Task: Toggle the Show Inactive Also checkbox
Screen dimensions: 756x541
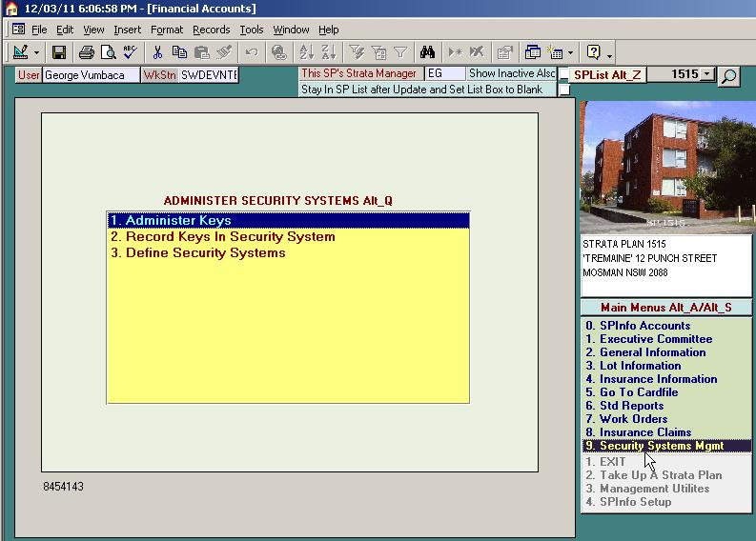Action: (564, 75)
